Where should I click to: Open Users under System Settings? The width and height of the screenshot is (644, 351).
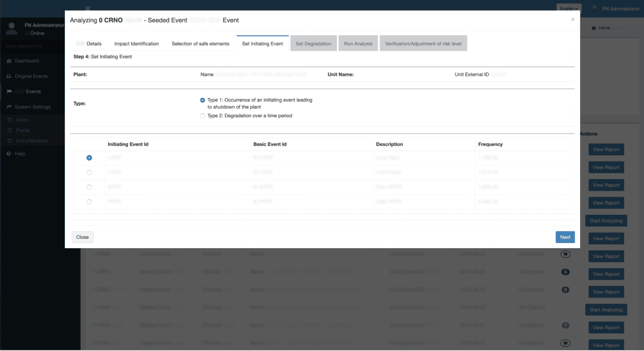click(22, 120)
